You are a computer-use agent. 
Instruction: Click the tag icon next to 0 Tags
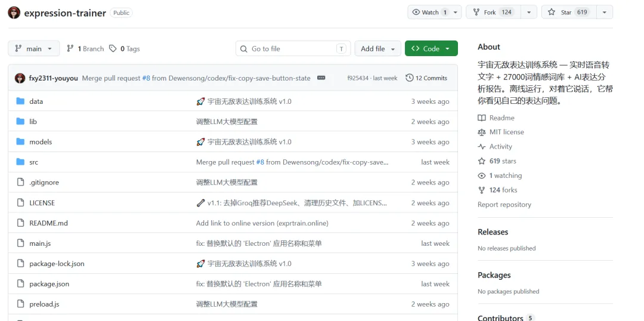coord(113,48)
